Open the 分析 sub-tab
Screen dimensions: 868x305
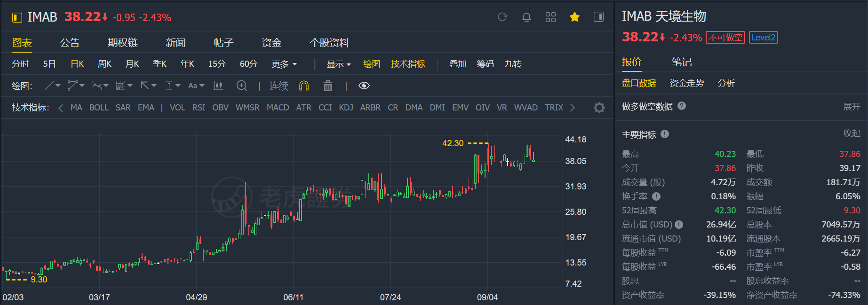(726, 83)
